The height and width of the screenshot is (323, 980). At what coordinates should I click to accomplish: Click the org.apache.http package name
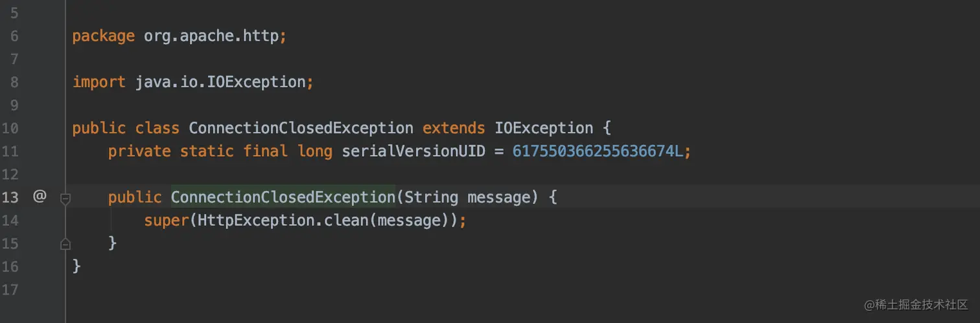tap(212, 36)
